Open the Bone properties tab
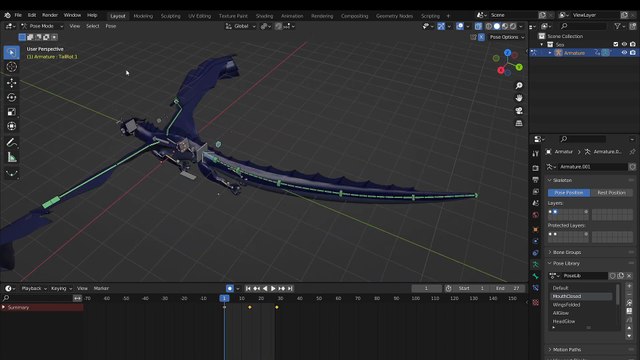 coord(536,276)
